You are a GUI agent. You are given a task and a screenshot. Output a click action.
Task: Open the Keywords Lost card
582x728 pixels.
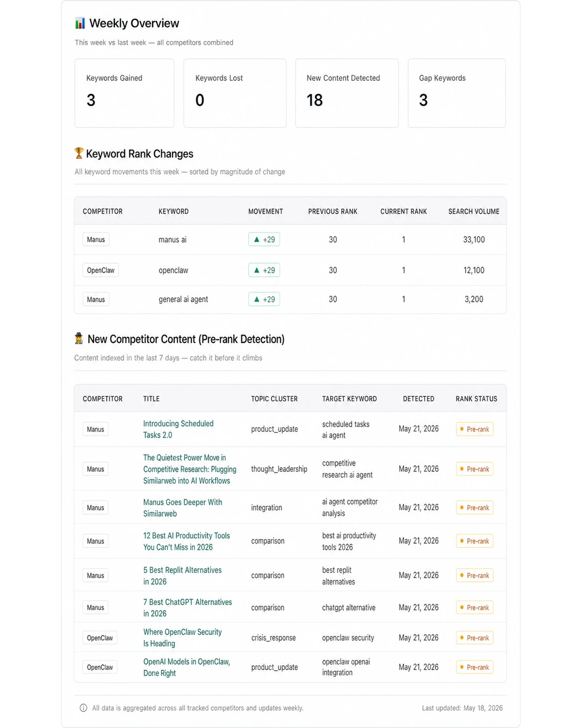tap(235, 93)
